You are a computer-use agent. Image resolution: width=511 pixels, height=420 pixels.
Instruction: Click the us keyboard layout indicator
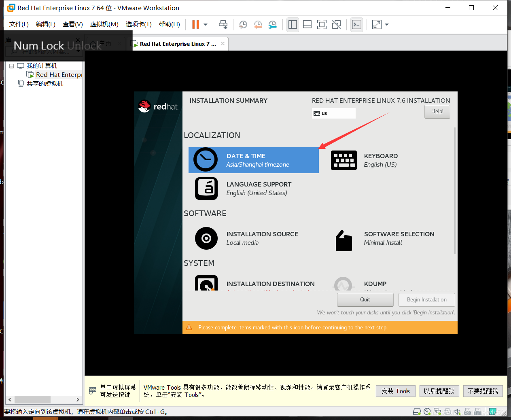pyautogui.click(x=334, y=113)
